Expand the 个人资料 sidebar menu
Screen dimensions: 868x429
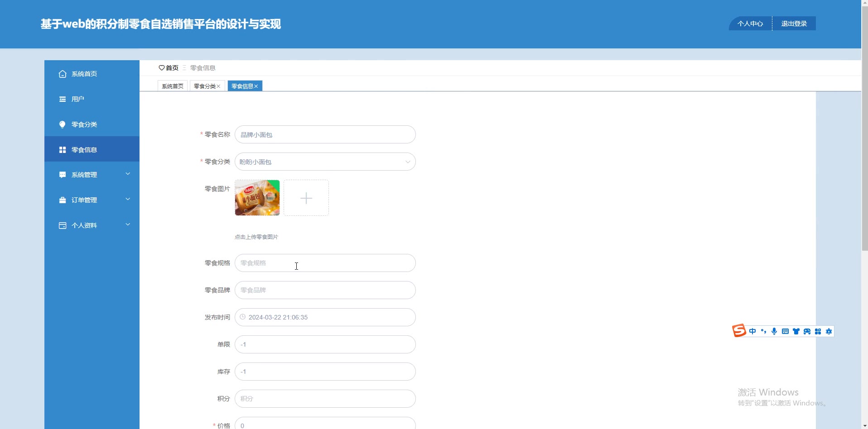tap(128, 224)
